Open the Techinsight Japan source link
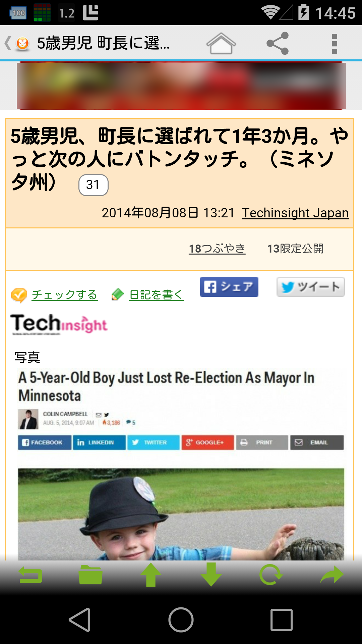The image size is (362, 644). coord(295,213)
